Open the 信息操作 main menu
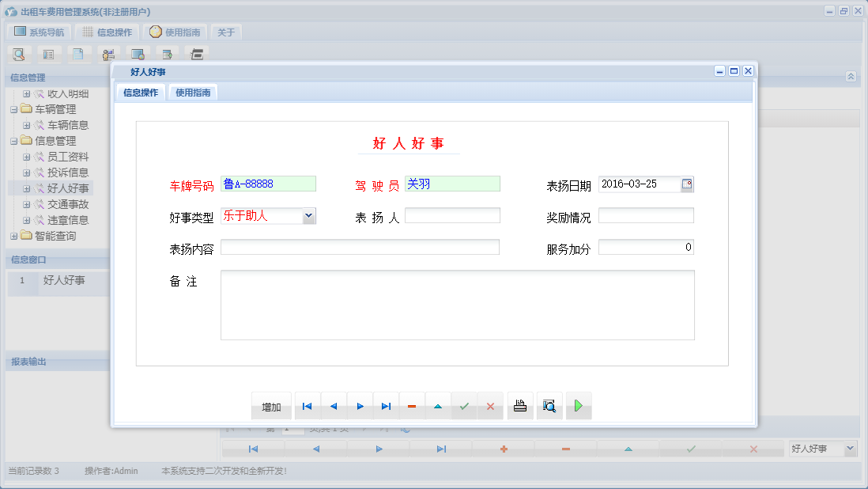Screen dimensions: 868x489 108,32
